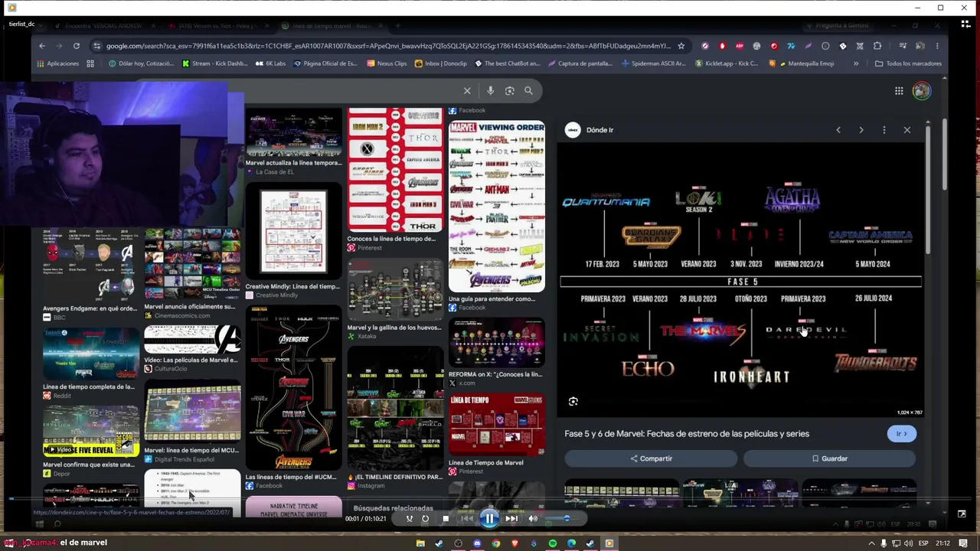Open the Windows notification center

click(963, 543)
